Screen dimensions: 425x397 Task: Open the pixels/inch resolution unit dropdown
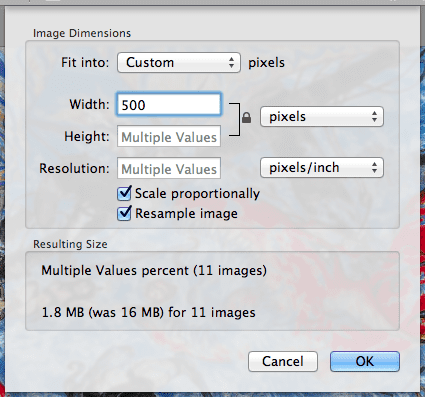[322, 168]
